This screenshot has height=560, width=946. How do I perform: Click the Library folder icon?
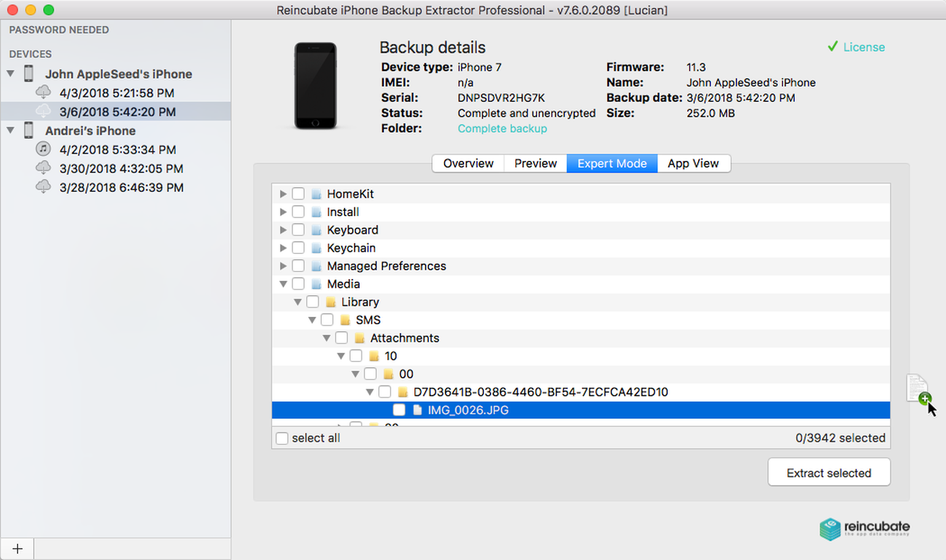(x=330, y=302)
